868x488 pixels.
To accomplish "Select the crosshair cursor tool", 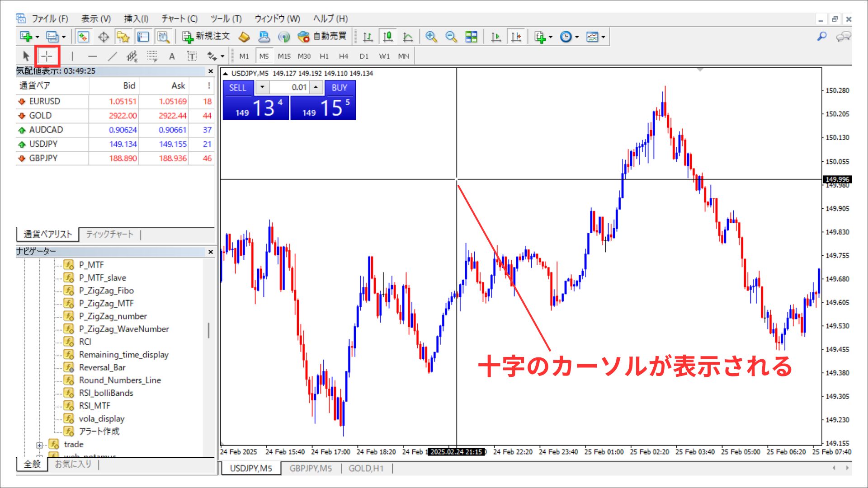I will 47,56.
